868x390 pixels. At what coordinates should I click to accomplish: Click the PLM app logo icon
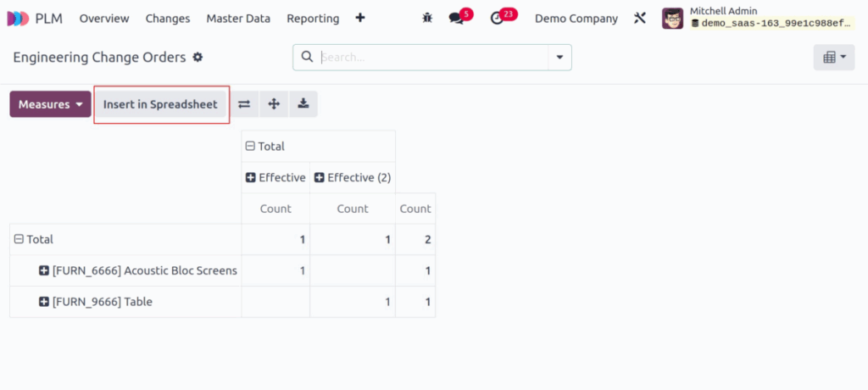pyautogui.click(x=18, y=19)
